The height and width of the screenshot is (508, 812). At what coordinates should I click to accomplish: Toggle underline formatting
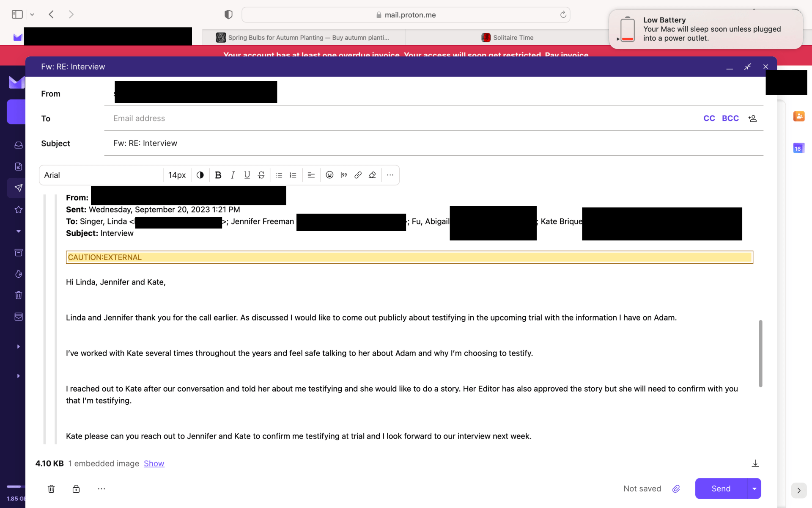247,175
